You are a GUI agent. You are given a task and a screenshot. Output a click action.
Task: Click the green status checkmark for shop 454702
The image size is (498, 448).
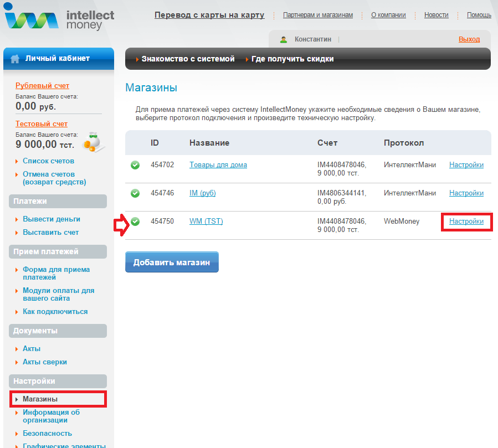(135, 165)
